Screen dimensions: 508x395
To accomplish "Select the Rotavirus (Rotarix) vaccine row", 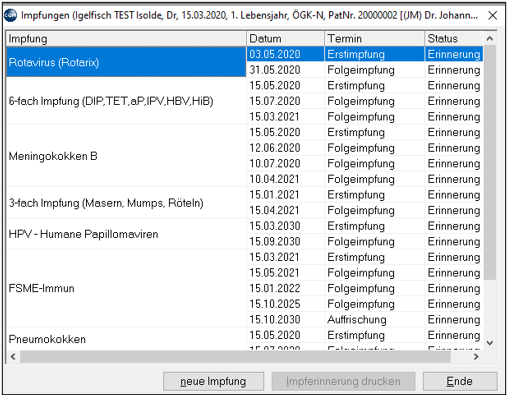I will click(x=126, y=62).
